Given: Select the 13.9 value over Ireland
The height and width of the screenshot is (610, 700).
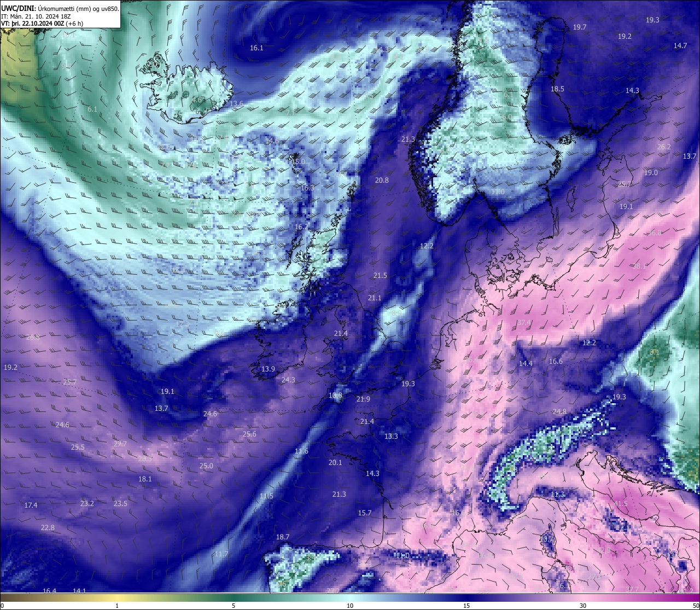Looking at the screenshot, I should [268, 369].
